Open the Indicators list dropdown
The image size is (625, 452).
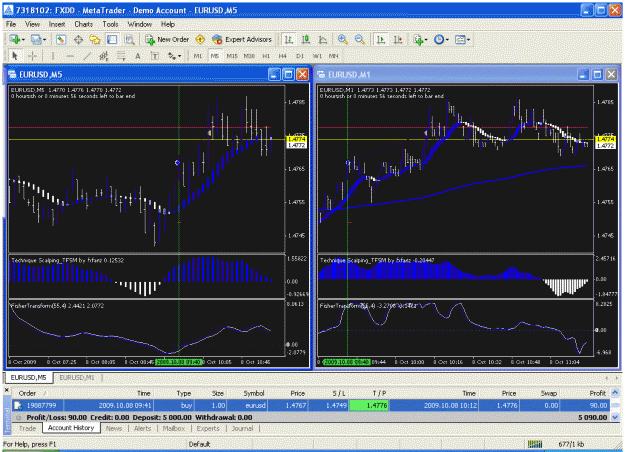tap(421, 39)
